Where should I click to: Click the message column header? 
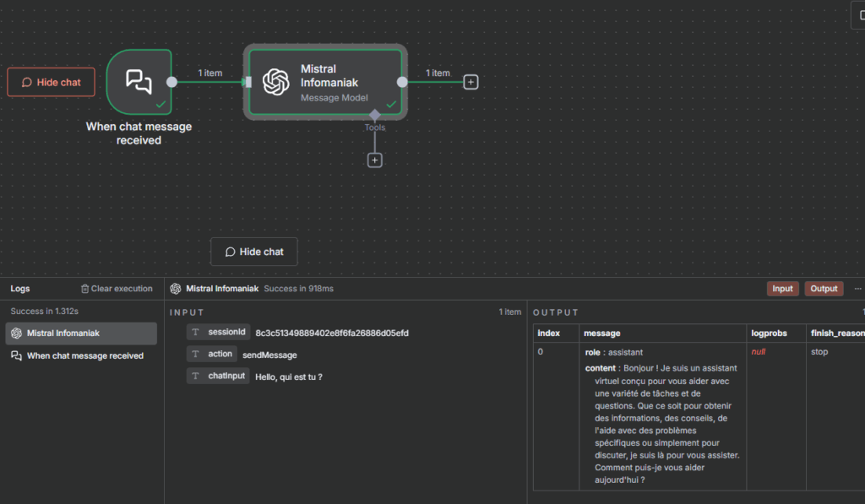click(601, 333)
